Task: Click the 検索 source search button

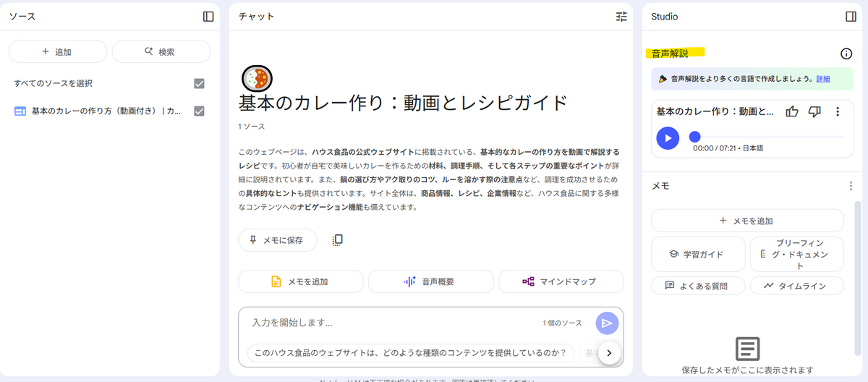Action: [x=161, y=51]
